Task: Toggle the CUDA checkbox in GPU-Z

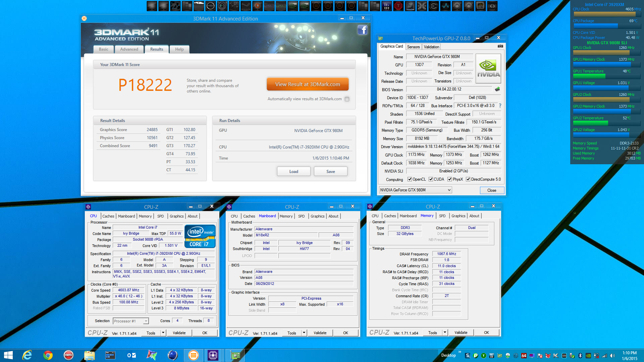Action: (x=431, y=179)
